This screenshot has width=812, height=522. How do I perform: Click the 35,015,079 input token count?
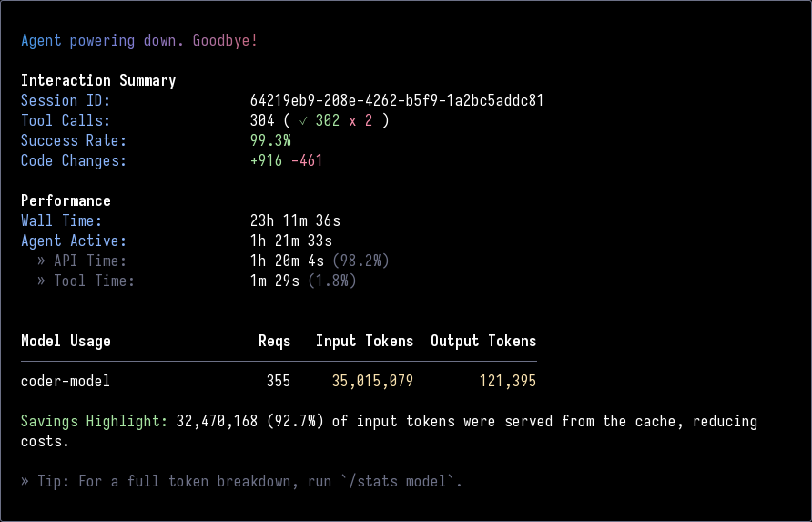pos(372,382)
